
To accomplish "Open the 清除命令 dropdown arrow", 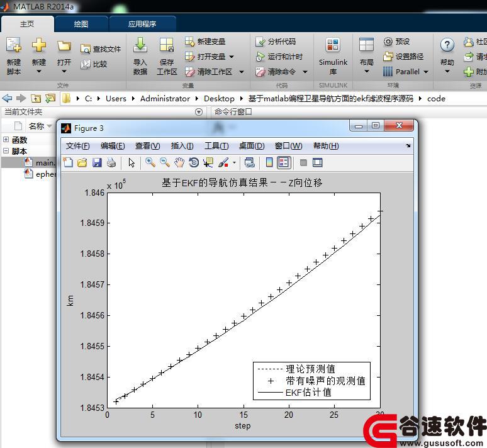I will click(305, 72).
